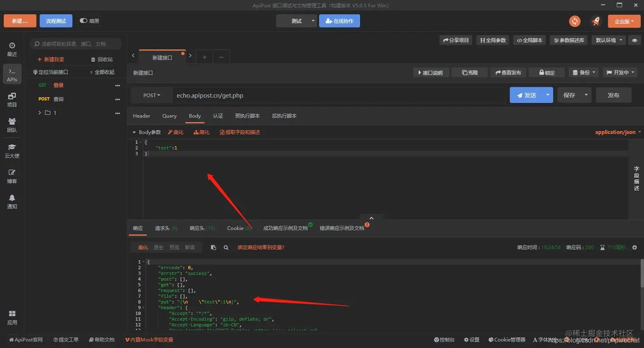Viewport: 644px width, 348px height.
Task: Toggle the 锁定 lock button
Action: (547, 73)
